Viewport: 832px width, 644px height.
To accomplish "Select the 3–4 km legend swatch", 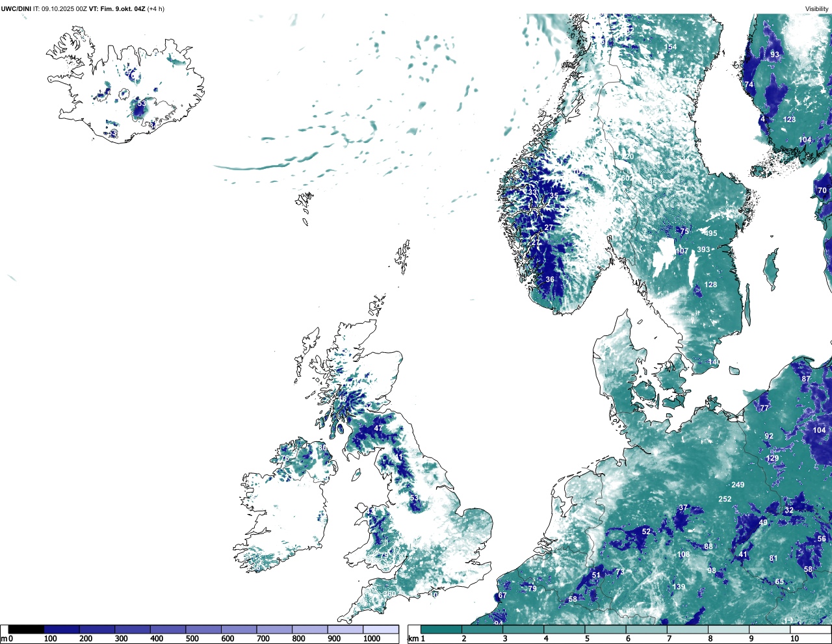I will point(524,629).
